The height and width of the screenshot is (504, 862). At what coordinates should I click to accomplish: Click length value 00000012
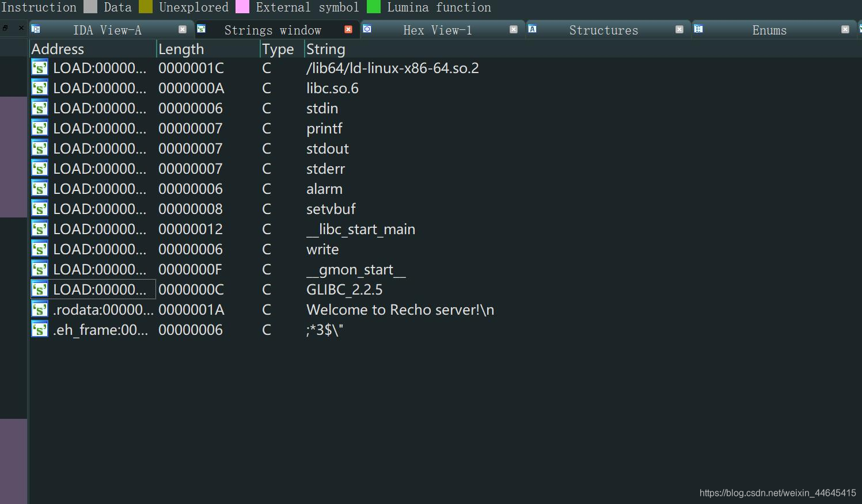click(191, 229)
